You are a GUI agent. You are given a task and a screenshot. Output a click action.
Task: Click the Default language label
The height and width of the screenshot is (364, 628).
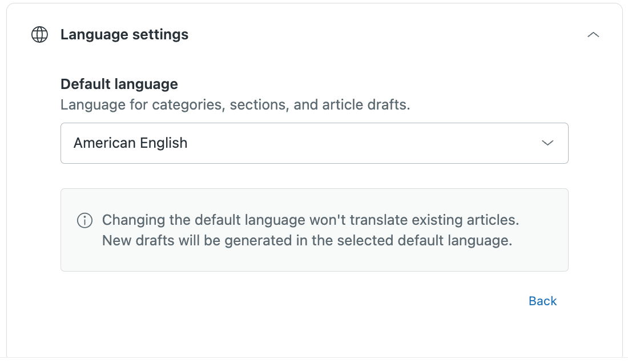coord(119,84)
